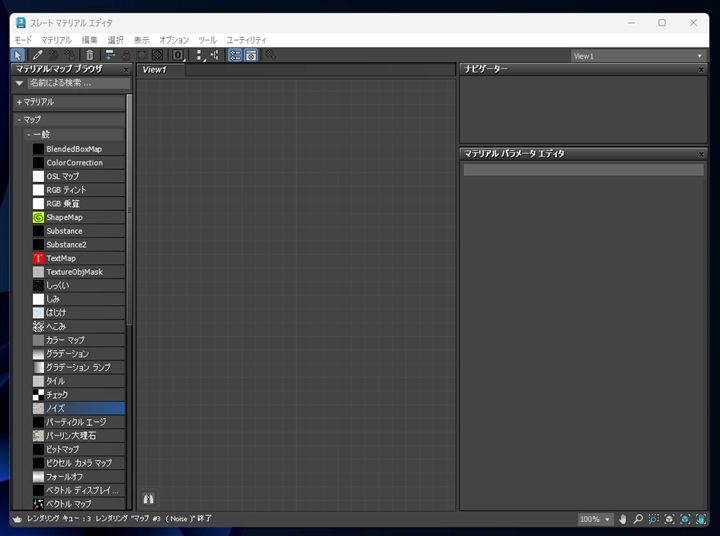The width and height of the screenshot is (720, 536).
Task: Select the View1 tab
Action: (x=161, y=70)
